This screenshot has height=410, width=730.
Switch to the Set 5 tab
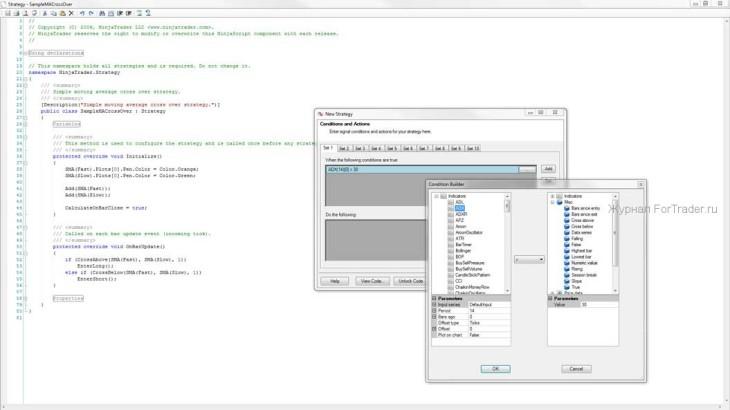pyautogui.click(x=392, y=148)
